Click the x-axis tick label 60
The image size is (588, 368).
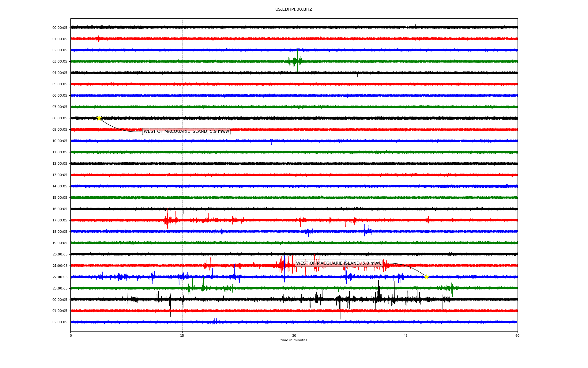[517, 335]
